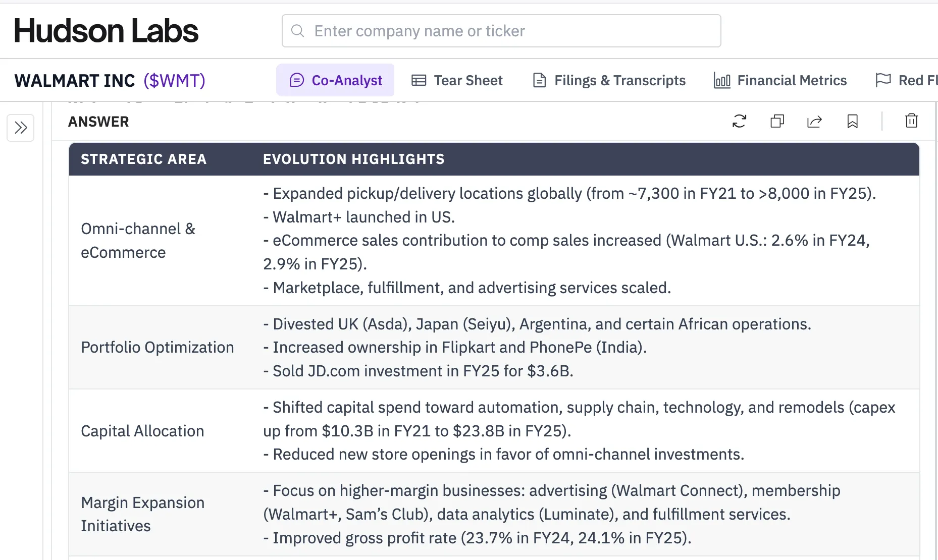The image size is (938, 560).
Task: Click the $WMT ticker label
Action: tap(174, 80)
